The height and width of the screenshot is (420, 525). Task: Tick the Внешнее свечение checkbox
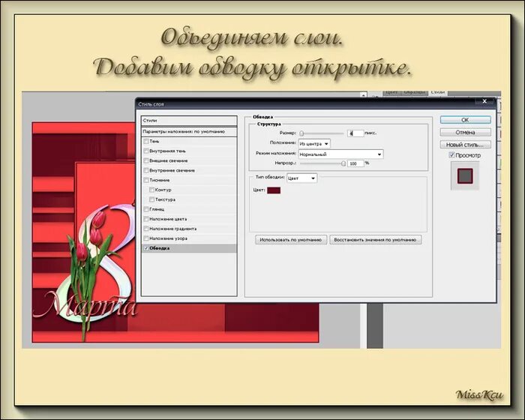(146, 160)
